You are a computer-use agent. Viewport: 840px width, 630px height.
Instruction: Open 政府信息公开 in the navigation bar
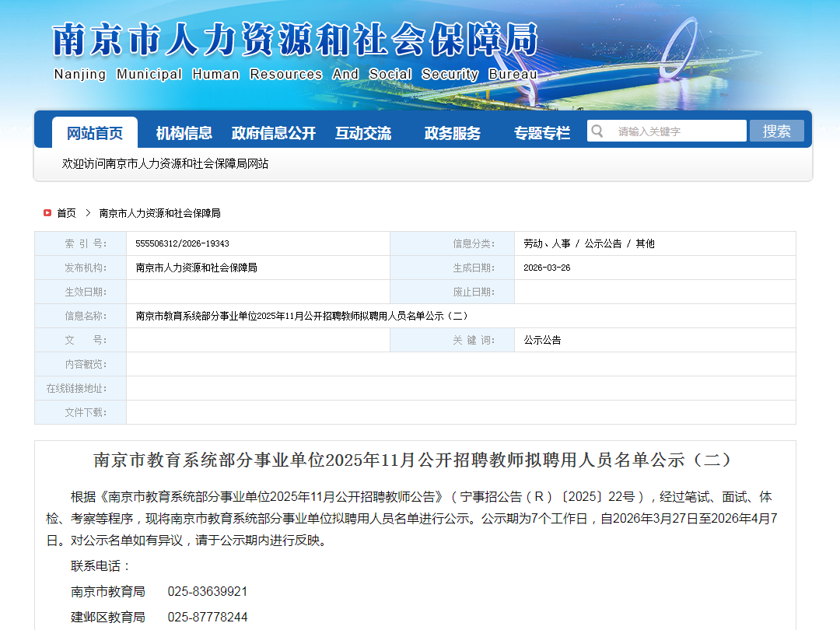tap(274, 133)
